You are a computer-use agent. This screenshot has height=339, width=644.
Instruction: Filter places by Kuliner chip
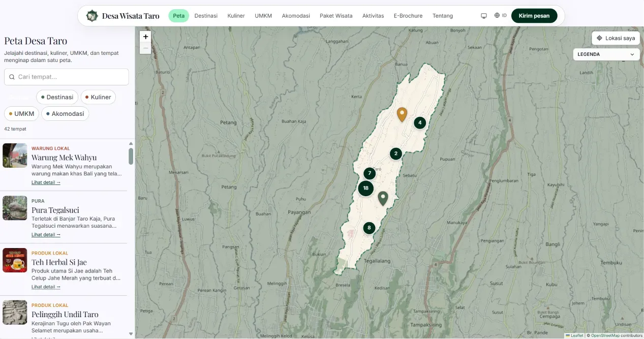tap(98, 97)
